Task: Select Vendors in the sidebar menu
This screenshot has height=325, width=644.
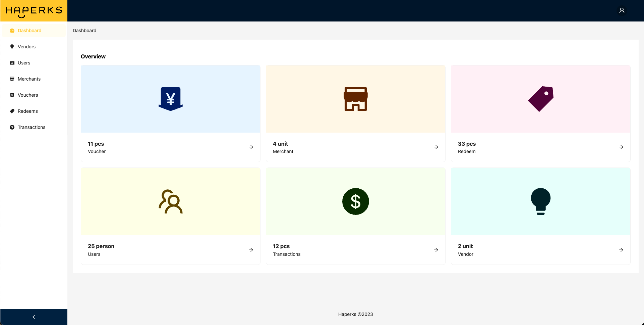Action: tap(26, 47)
